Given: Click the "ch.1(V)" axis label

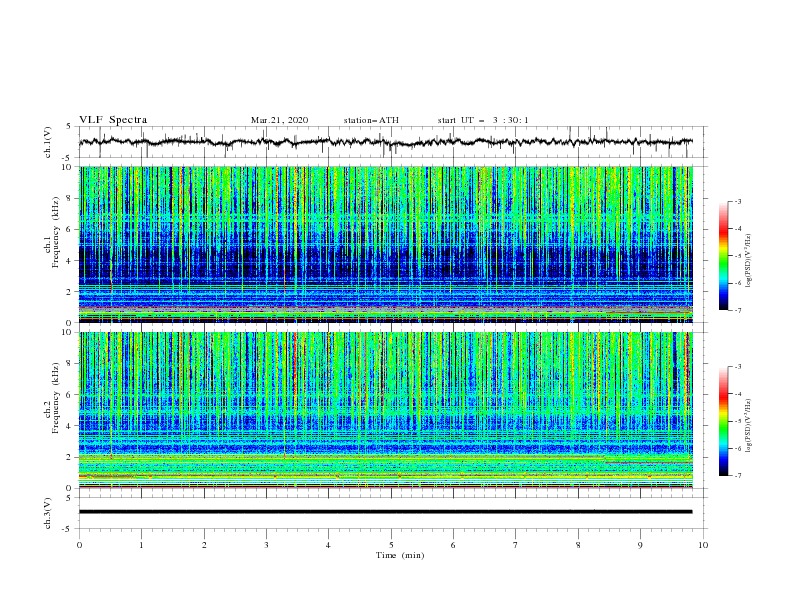Looking at the screenshot, I should (x=48, y=142).
